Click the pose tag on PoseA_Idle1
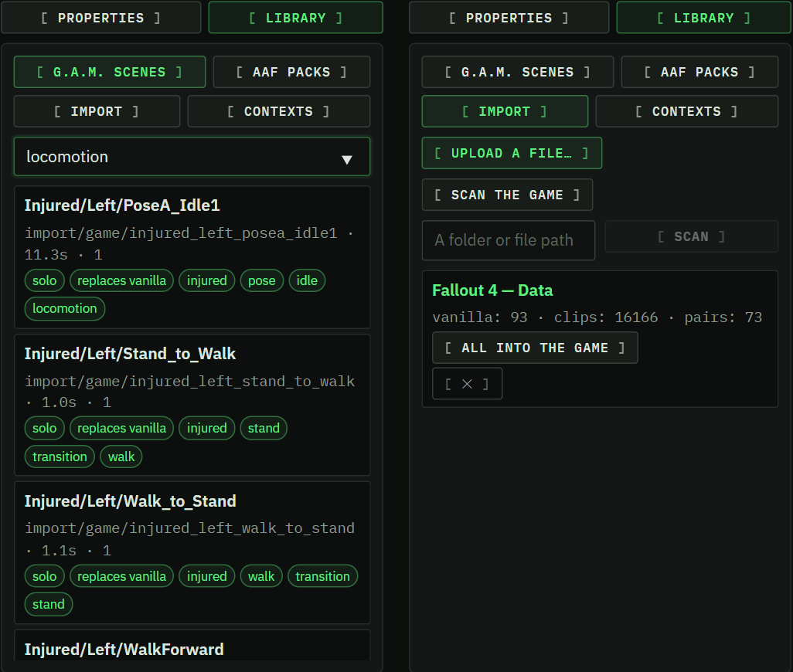Image resolution: width=793 pixels, height=672 pixels. (x=261, y=280)
